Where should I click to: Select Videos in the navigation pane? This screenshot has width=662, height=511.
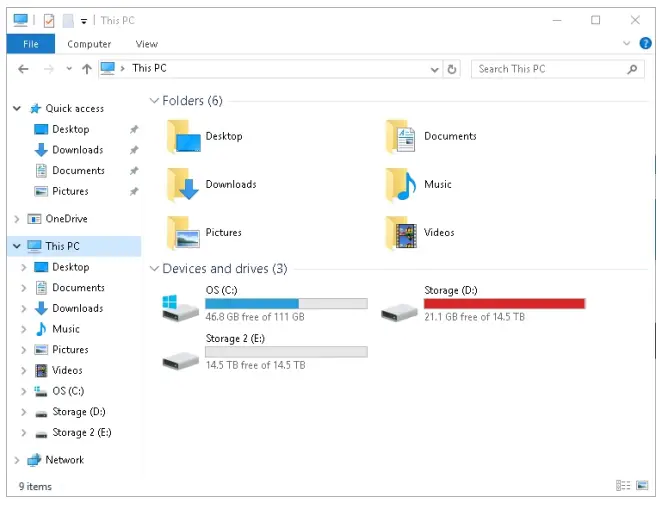(x=67, y=370)
